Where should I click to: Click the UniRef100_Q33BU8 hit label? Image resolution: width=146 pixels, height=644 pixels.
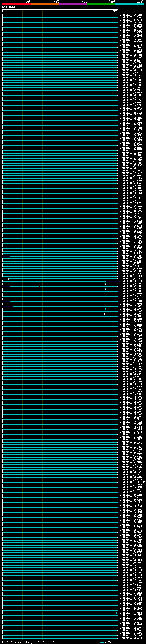tap(131, 294)
